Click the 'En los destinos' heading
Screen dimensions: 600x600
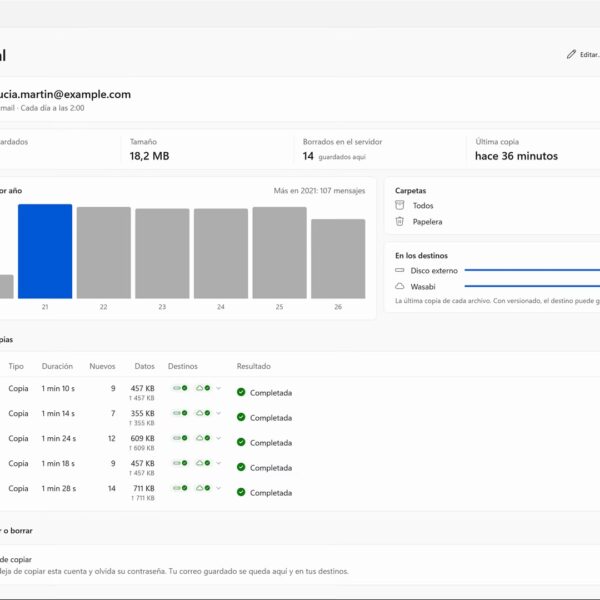tap(421, 255)
